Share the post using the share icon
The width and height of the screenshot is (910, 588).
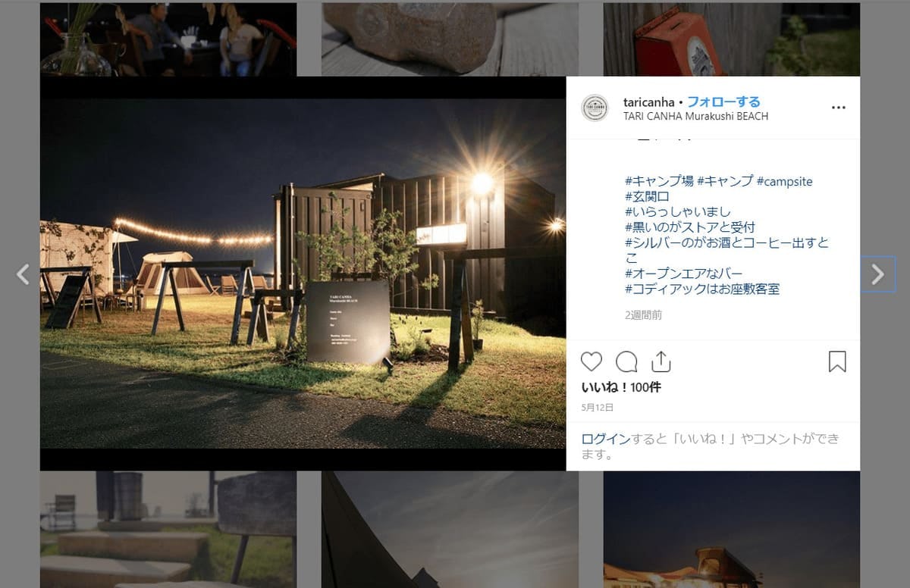661,361
